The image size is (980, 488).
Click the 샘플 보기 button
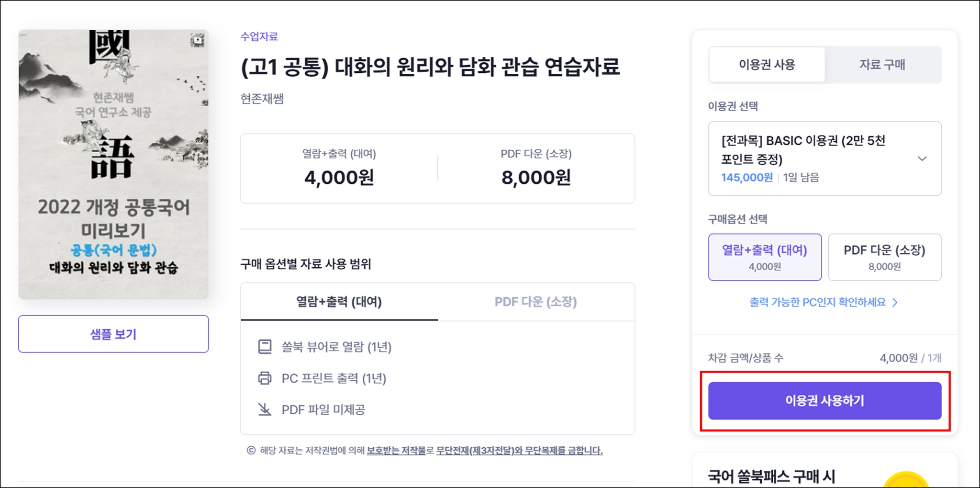coord(113,334)
